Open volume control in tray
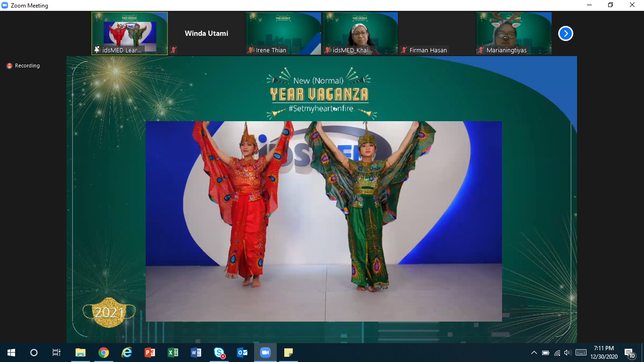The image size is (644, 362). (x=568, y=353)
